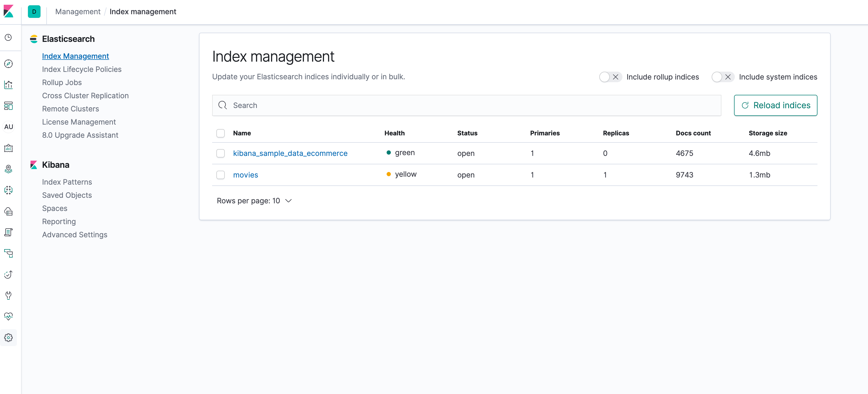
Task: Click the green health cell
Action: [401, 152]
